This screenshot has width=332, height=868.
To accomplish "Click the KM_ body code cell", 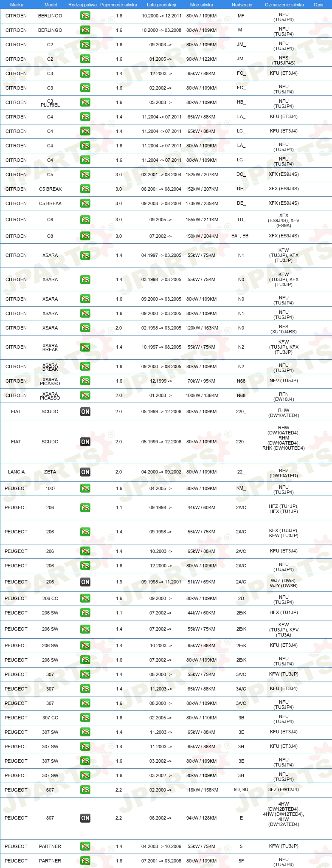I will point(241,488).
